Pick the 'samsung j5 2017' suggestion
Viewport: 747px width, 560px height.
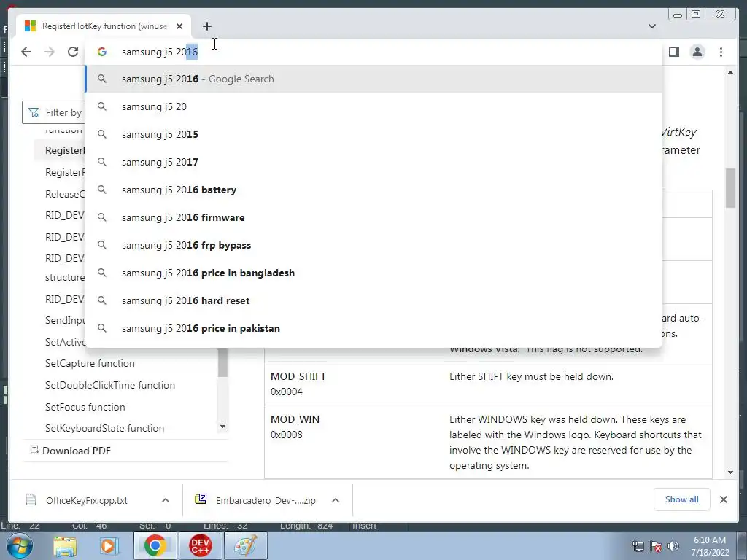(374, 162)
